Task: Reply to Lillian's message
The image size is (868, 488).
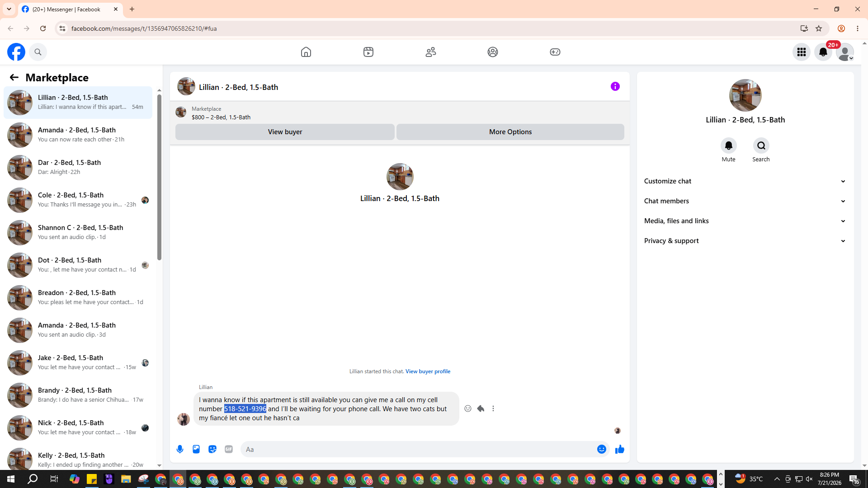Action: [481, 408]
